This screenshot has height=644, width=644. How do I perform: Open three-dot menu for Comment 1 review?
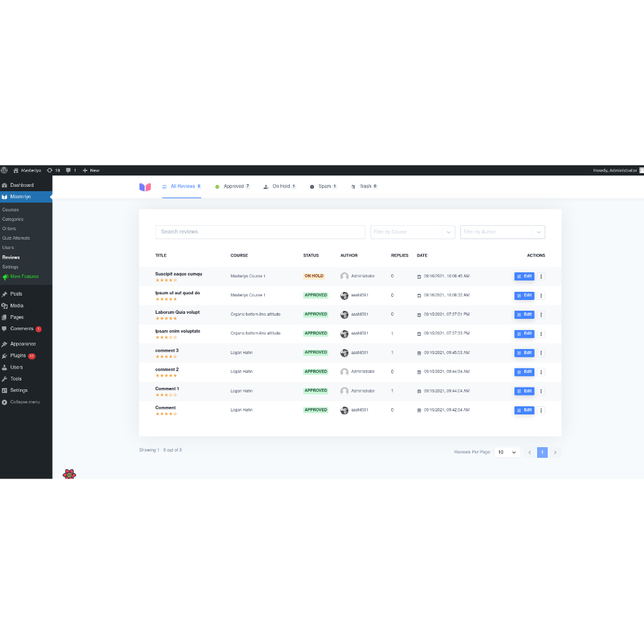click(541, 391)
